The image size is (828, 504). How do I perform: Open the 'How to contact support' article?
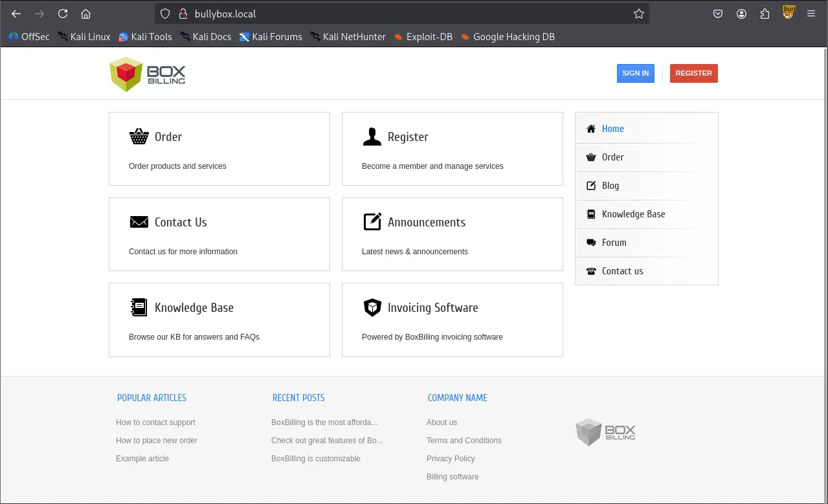[x=155, y=422]
